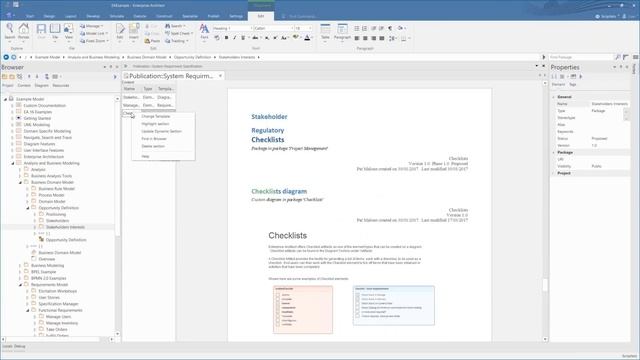The image size is (640, 360).
Task: Collapse the Analysis and Business Modeling node
Action: [13, 163]
